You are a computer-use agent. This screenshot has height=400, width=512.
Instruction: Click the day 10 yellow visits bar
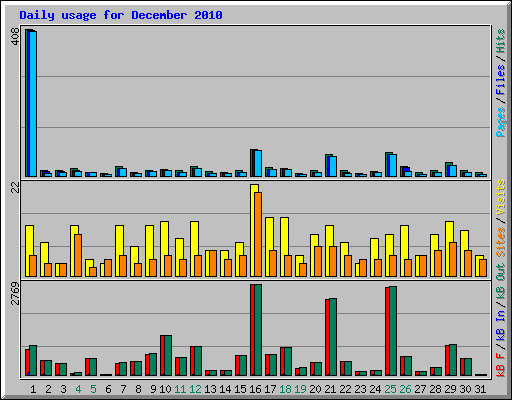click(163, 249)
